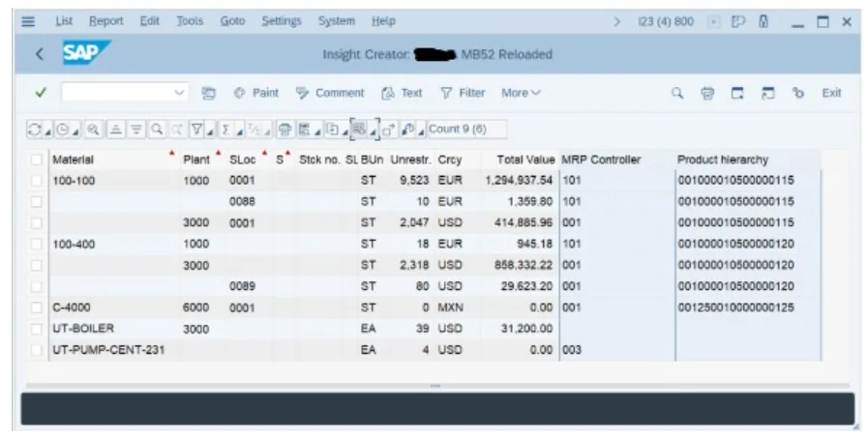Image resolution: width=868 pixels, height=434 pixels.
Task: Tick checkbox for row with value 414,885.96
Action: [37, 223]
